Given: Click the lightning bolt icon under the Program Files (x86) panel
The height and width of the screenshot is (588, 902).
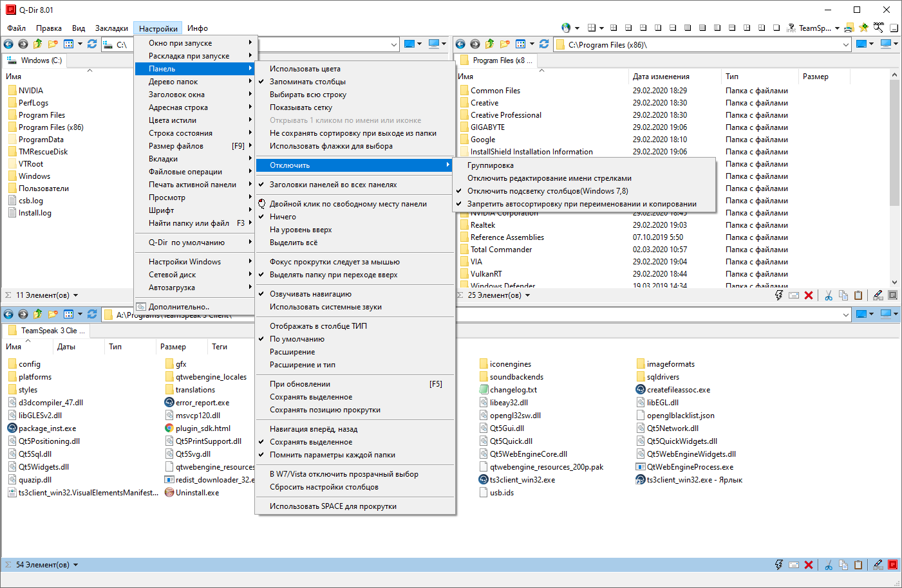Looking at the screenshot, I should tap(779, 295).
